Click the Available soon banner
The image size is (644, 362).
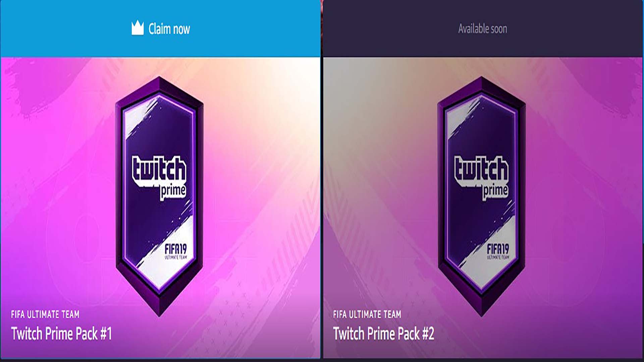point(483,28)
